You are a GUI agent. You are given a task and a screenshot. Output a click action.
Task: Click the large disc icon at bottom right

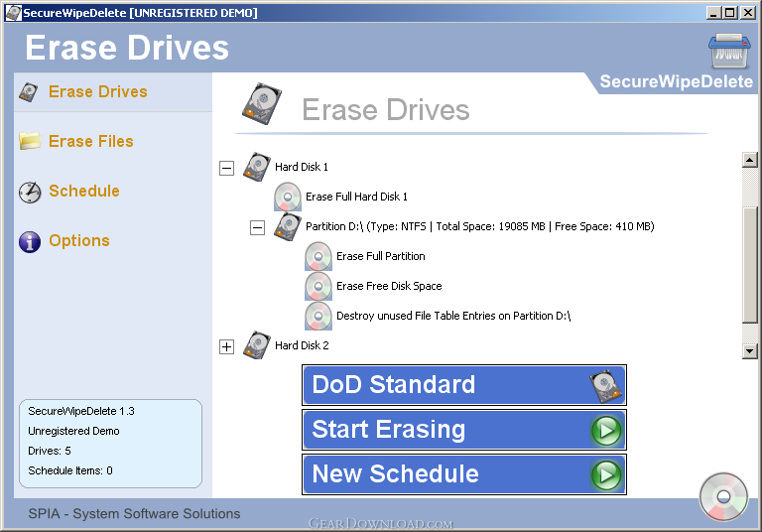click(x=723, y=496)
